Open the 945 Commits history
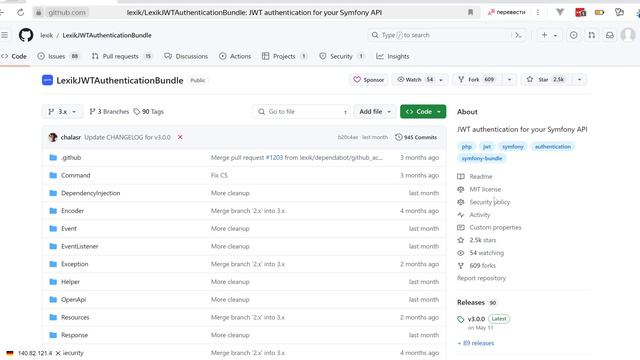640x360 pixels. coord(416,137)
